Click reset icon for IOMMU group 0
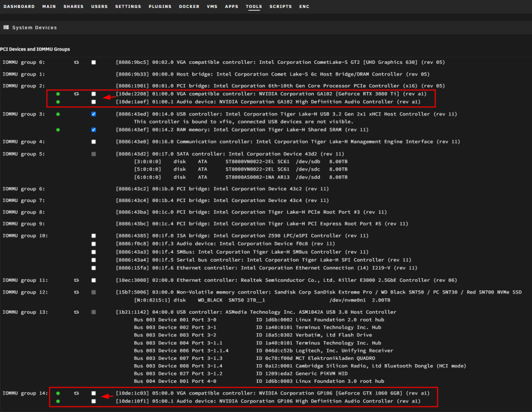 (x=76, y=62)
